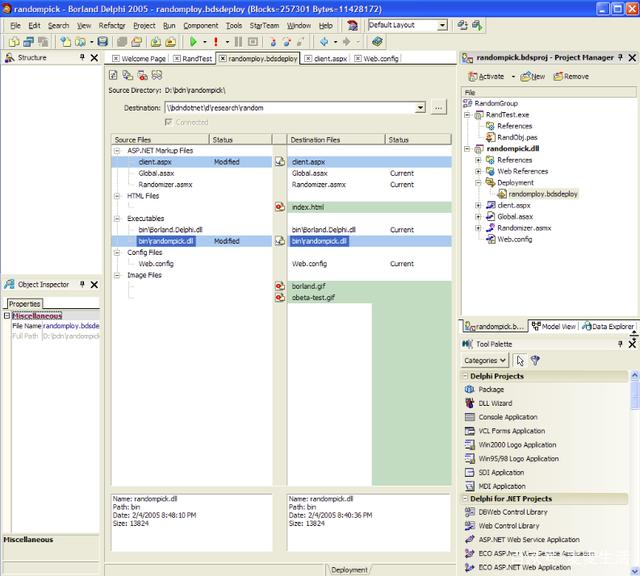Click the Pause program icon
This screenshot has width=640, height=576.
pyautogui.click(x=238, y=42)
